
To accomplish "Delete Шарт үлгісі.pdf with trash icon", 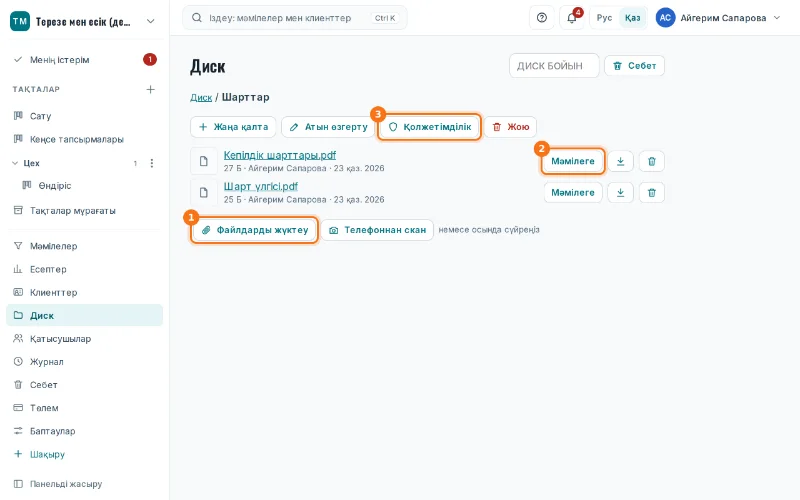I will click(652, 192).
